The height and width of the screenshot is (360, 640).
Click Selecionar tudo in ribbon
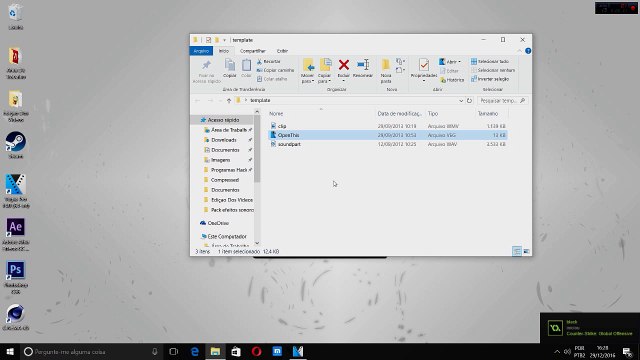click(490, 61)
